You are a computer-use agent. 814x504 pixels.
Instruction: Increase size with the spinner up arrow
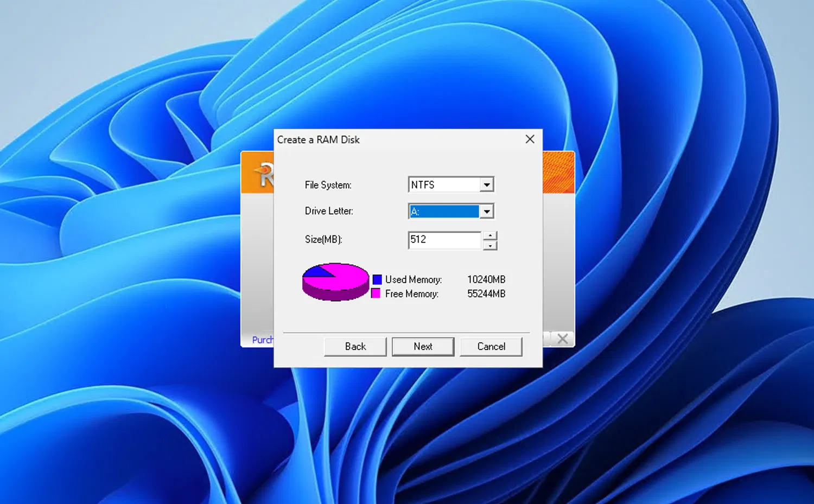tap(490, 235)
